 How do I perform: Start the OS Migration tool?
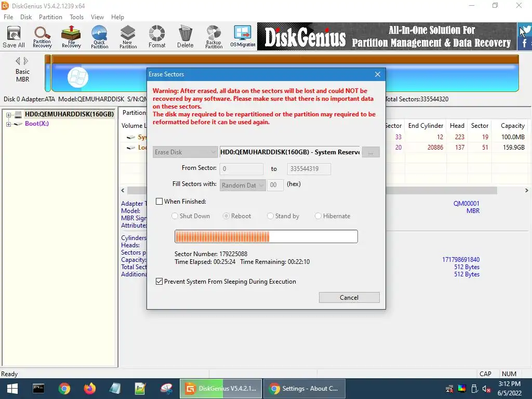243,37
